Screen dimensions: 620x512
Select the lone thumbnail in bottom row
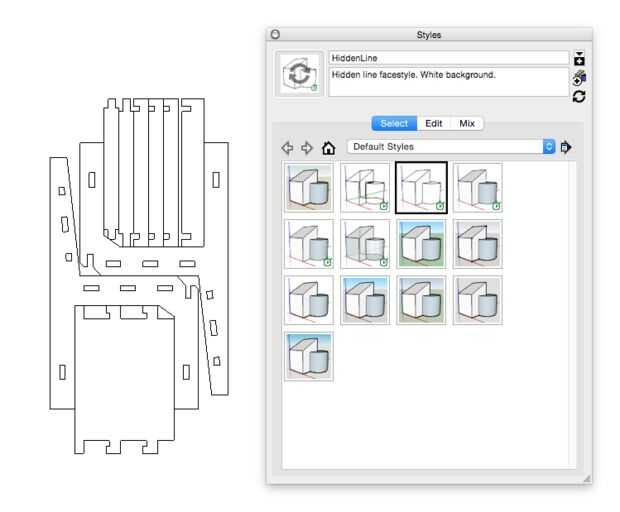click(308, 356)
